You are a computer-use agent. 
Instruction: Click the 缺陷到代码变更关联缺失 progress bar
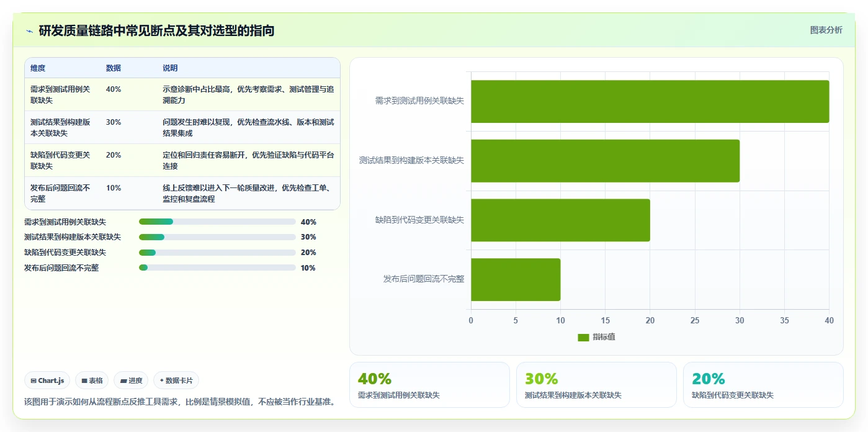(217, 253)
